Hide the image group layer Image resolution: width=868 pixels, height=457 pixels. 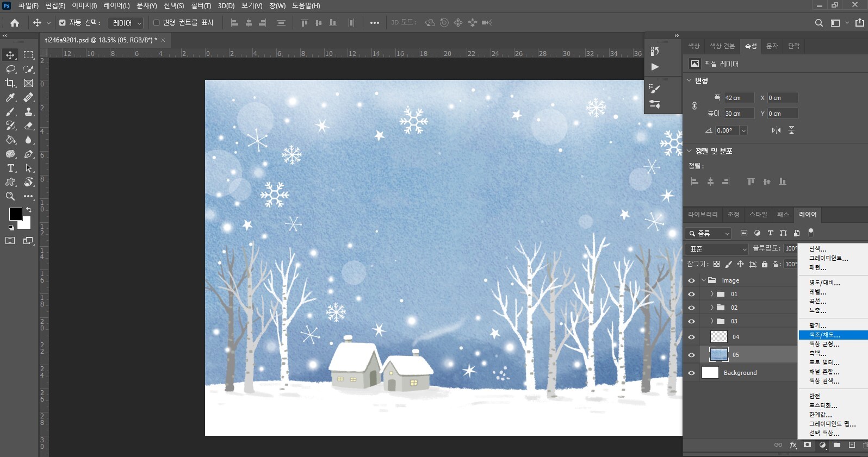[692, 281]
